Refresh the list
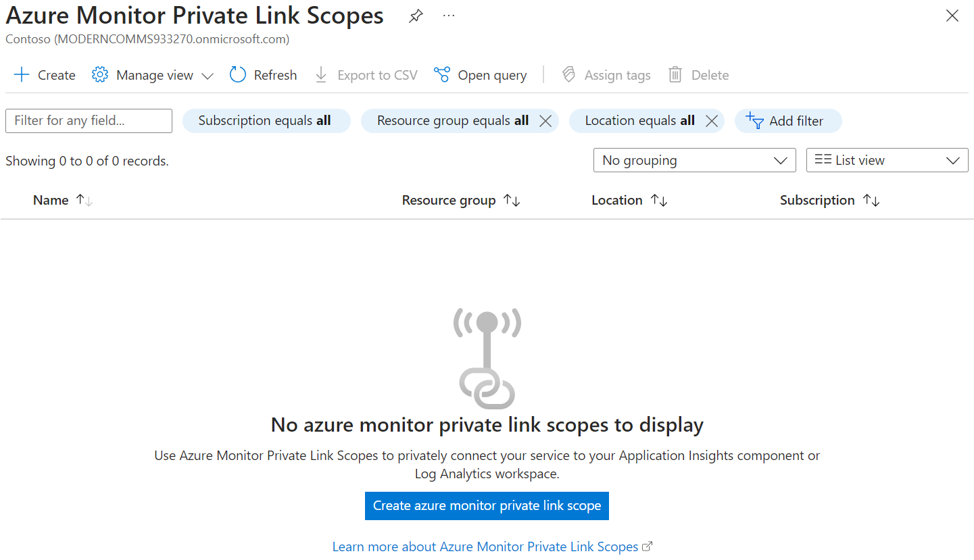Screen dimensions: 974x560 (x=263, y=75)
